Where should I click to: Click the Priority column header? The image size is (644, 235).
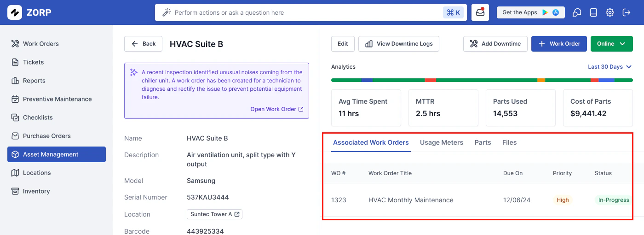[x=562, y=173]
